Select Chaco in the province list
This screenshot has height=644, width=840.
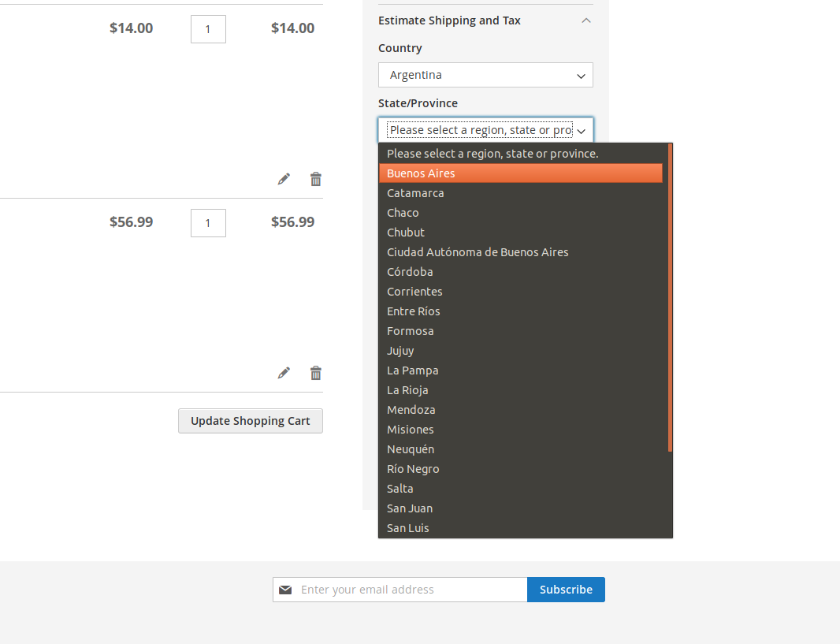click(521, 213)
